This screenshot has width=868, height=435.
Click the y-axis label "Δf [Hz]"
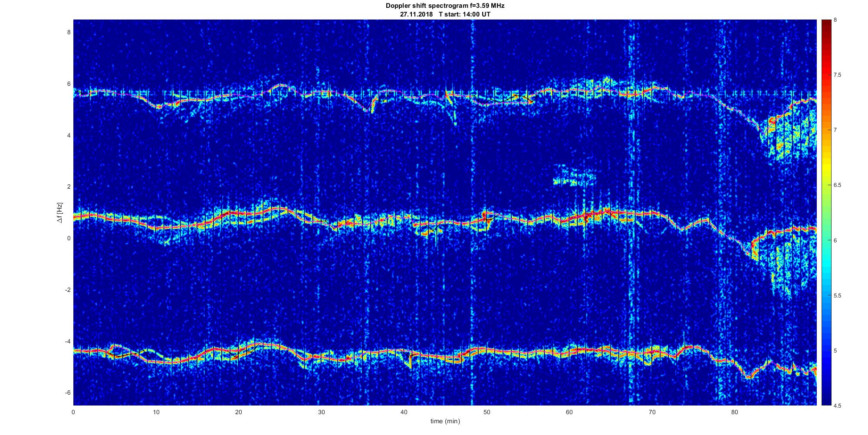tap(59, 213)
